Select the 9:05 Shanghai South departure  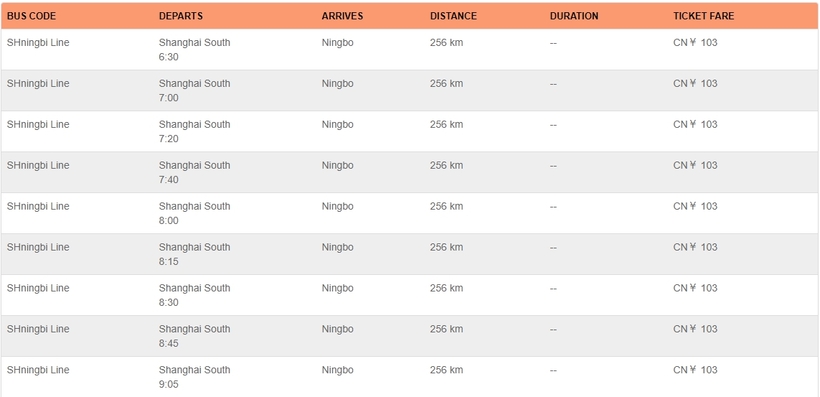tap(195, 377)
